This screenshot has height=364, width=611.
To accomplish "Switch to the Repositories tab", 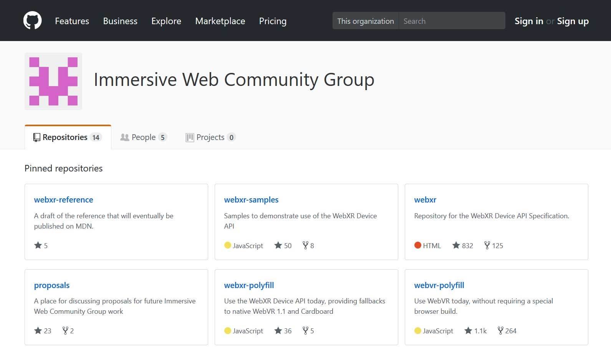I will [68, 137].
